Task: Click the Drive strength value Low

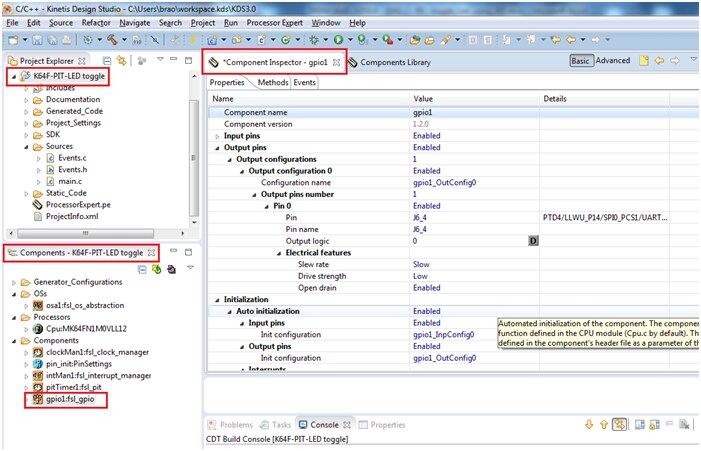Action: (420, 276)
